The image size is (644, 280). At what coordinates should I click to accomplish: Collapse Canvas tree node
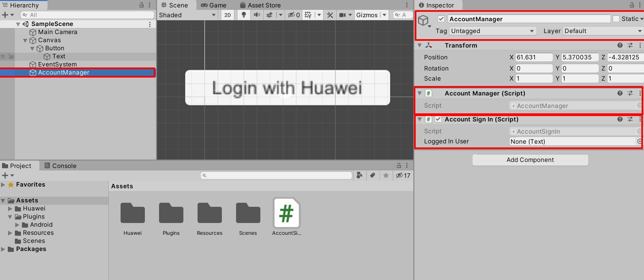(25, 40)
